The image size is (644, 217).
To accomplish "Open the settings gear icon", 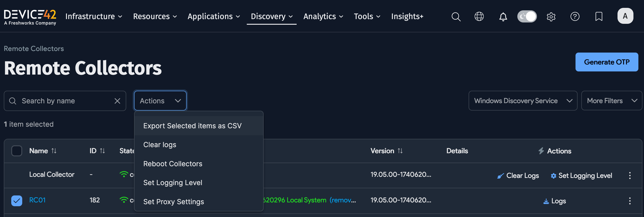I will coord(551,16).
